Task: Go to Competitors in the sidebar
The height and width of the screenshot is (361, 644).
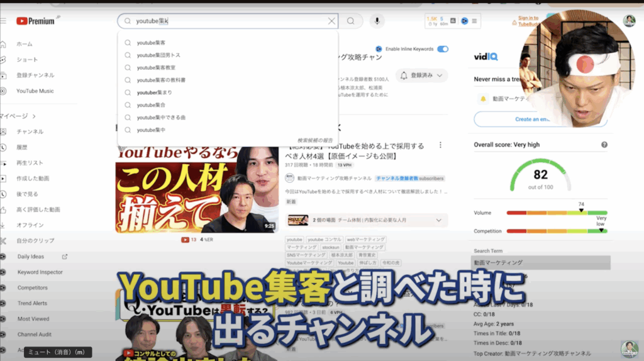Action: [x=32, y=288]
